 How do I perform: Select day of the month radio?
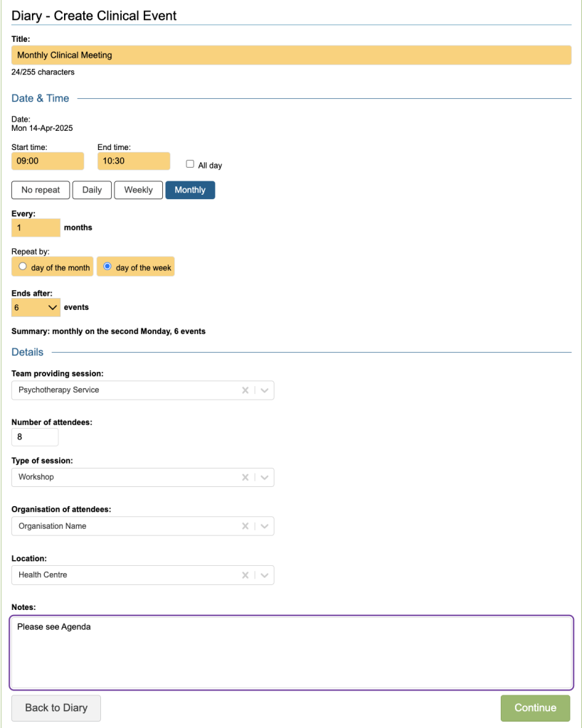click(23, 267)
